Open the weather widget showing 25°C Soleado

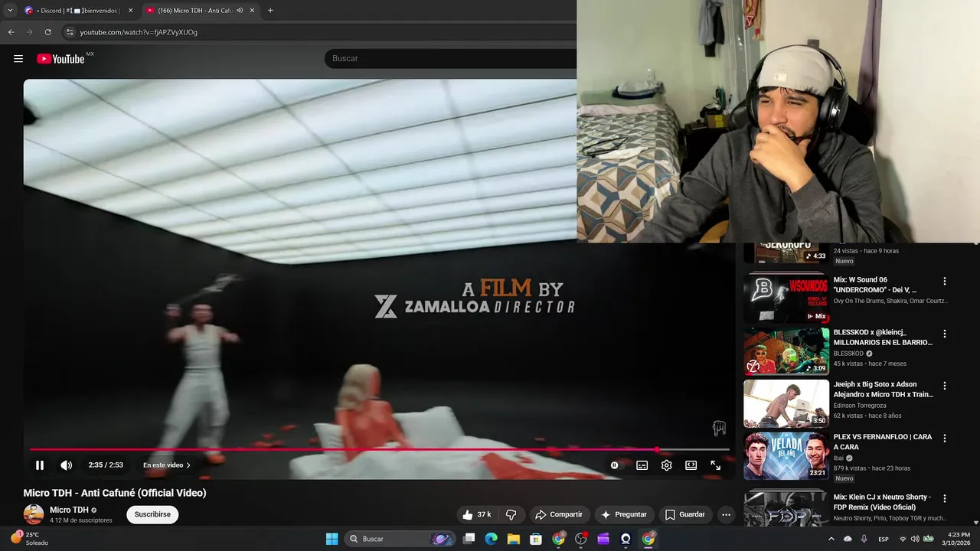28,539
